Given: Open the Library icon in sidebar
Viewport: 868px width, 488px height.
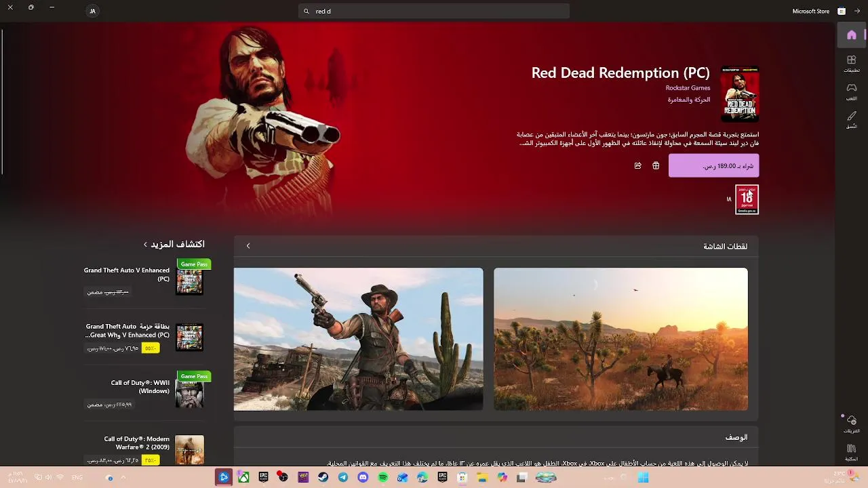Looking at the screenshot, I should 852,451.
